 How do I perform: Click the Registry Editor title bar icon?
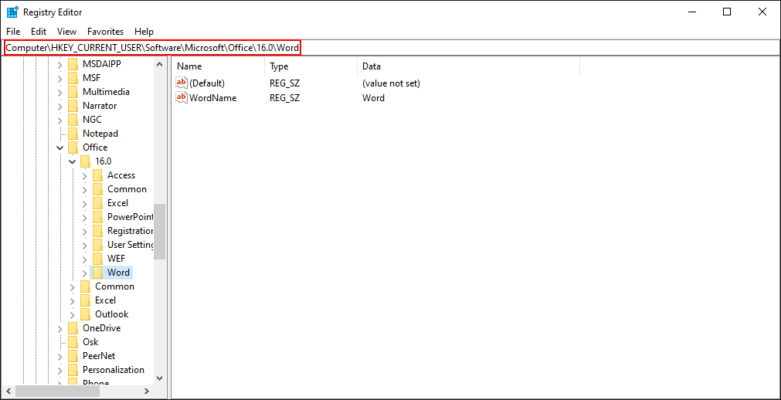click(12, 12)
